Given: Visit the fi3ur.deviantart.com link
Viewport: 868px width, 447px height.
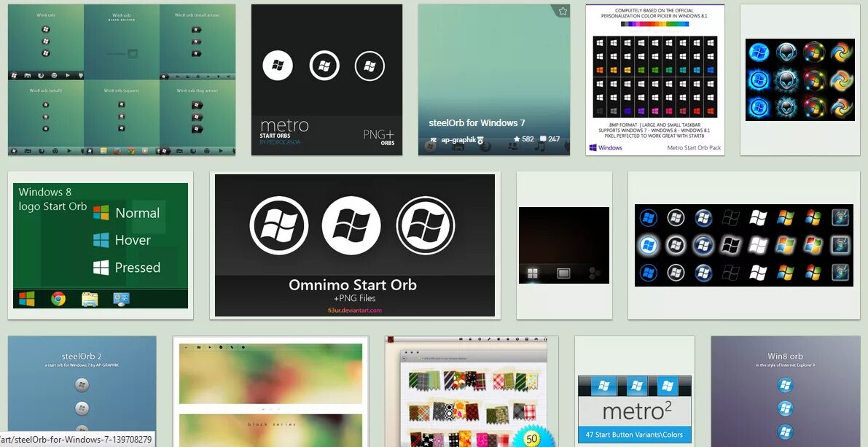Looking at the screenshot, I should click(355, 309).
